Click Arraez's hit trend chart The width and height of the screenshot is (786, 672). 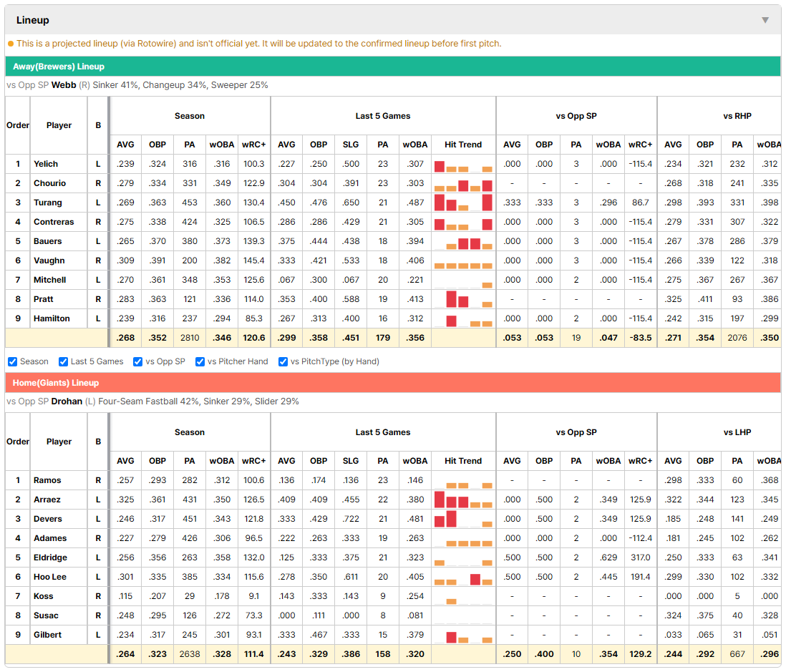(x=463, y=500)
